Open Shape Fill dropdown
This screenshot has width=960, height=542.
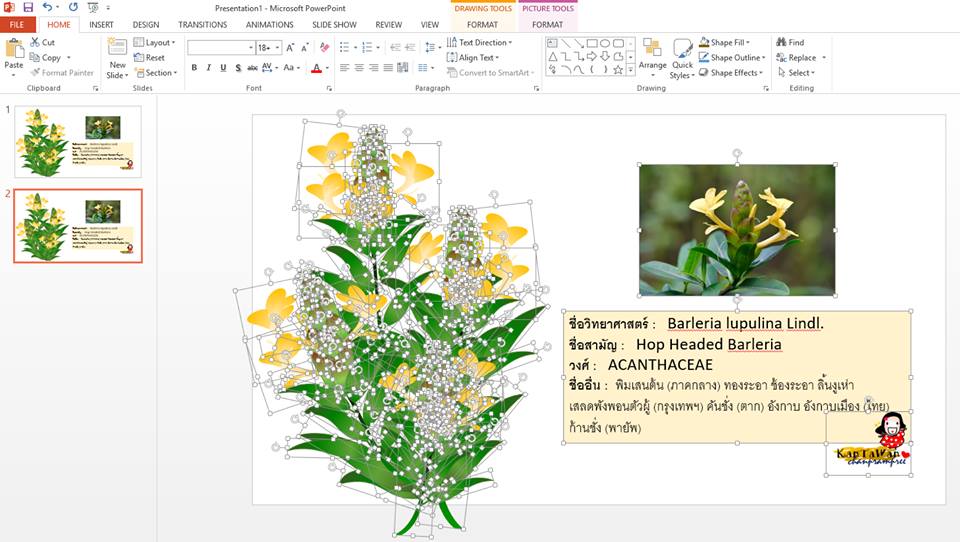pos(725,42)
